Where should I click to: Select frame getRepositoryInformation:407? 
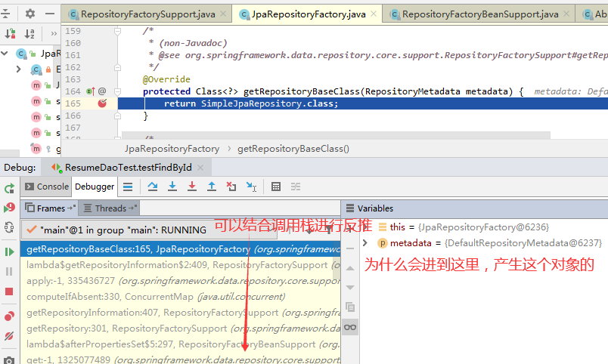(180, 313)
